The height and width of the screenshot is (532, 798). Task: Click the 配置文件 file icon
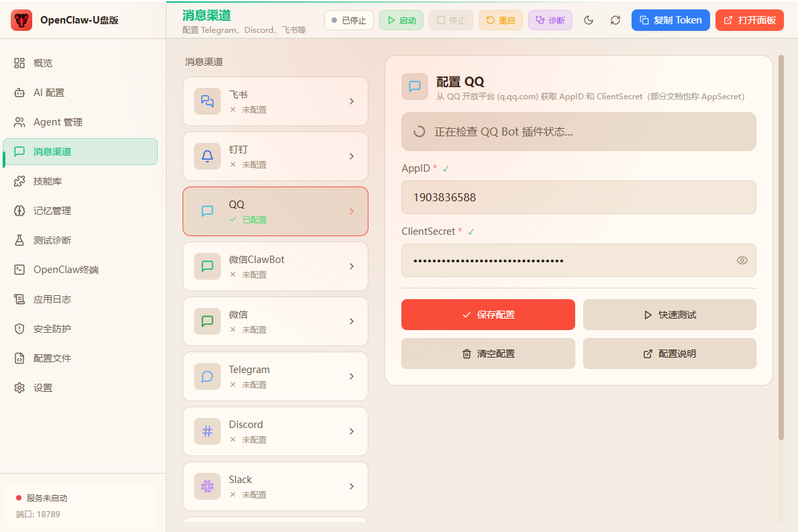click(19, 358)
